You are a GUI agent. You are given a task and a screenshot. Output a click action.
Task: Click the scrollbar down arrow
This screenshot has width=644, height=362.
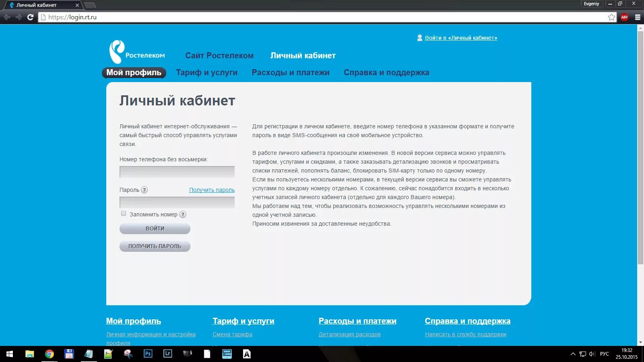pyautogui.click(x=640, y=343)
